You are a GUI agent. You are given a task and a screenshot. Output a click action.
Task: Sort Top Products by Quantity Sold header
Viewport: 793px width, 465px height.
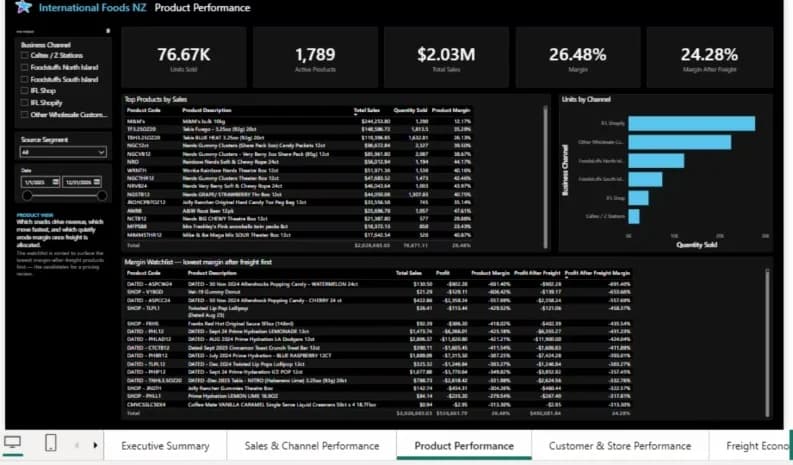click(x=410, y=110)
